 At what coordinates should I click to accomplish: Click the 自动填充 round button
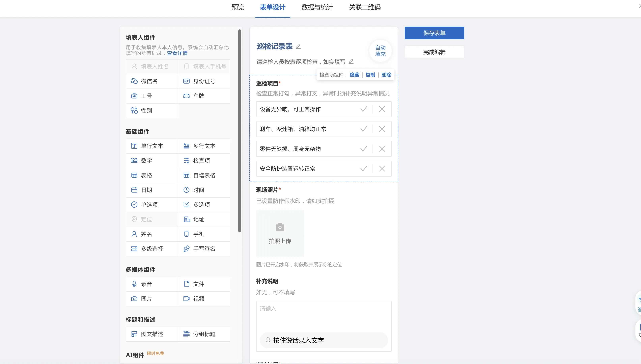coord(380,51)
